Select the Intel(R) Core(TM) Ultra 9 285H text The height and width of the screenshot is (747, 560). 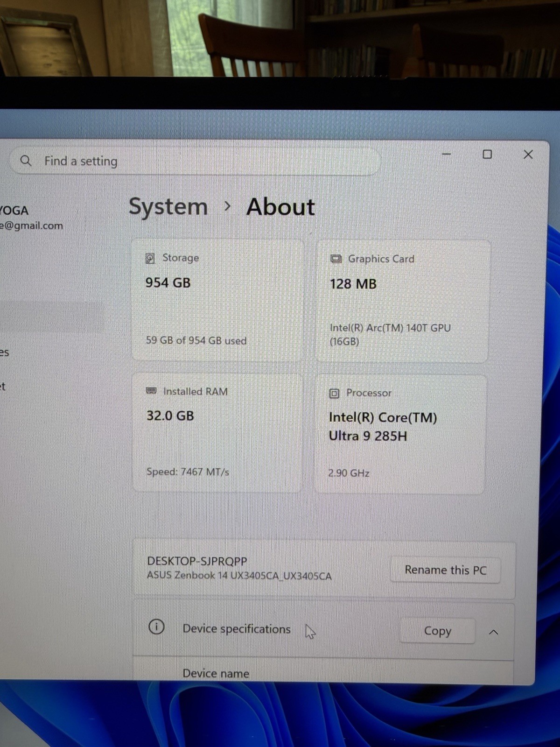pyautogui.click(x=383, y=426)
